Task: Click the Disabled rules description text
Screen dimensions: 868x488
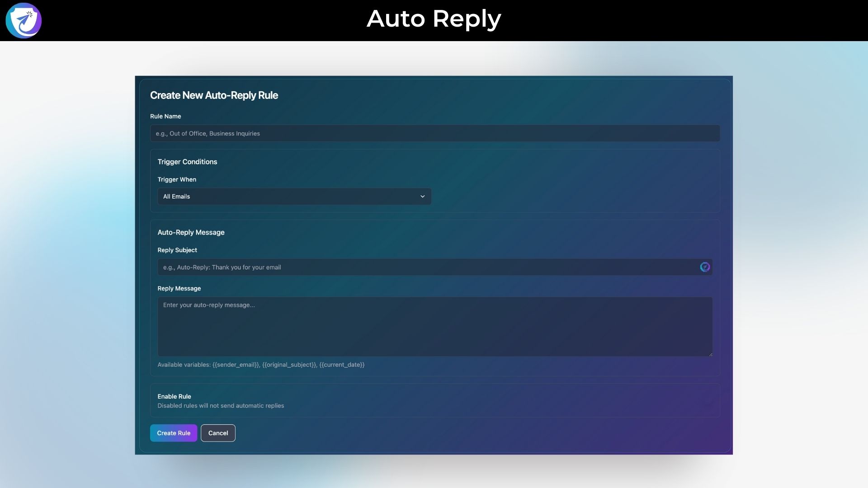Action: (x=221, y=406)
